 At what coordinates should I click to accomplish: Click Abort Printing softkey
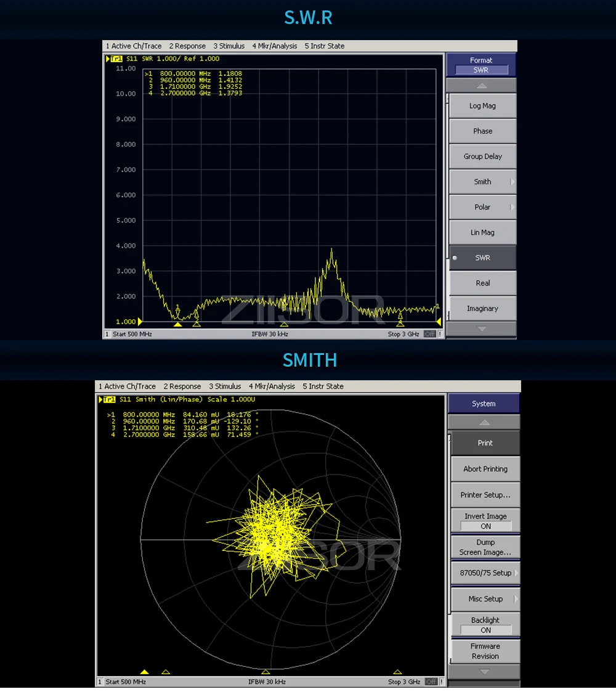click(x=485, y=469)
